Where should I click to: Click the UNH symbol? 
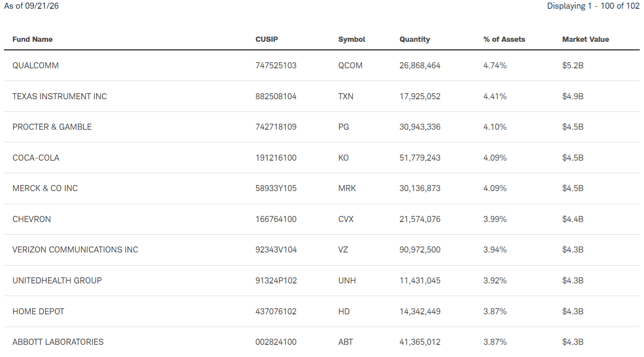[347, 280]
